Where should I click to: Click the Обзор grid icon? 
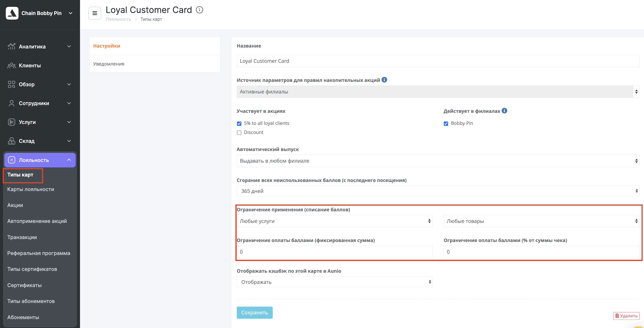pyautogui.click(x=12, y=84)
